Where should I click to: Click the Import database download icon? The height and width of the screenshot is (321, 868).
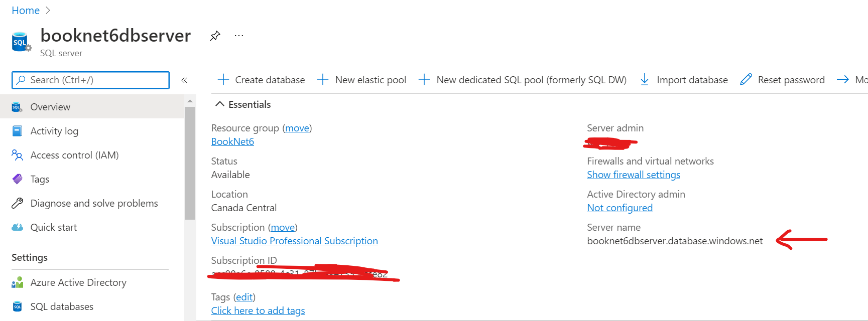pyautogui.click(x=645, y=80)
